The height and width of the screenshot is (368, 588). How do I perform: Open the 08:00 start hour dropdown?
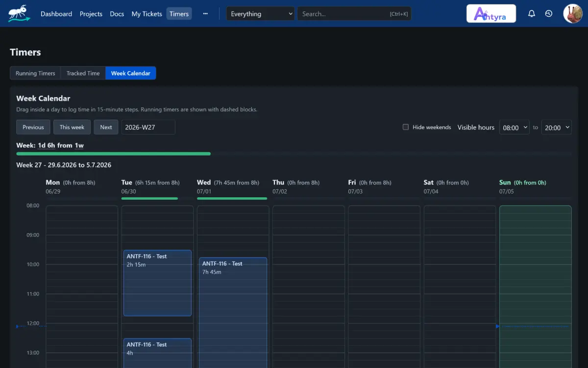pyautogui.click(x=514, y=128)
